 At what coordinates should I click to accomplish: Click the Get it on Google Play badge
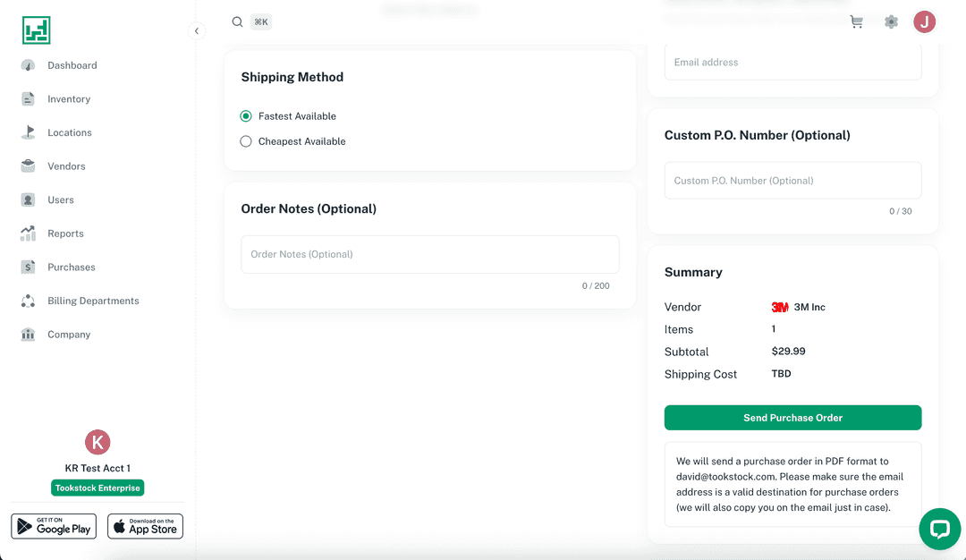[54, 526]
